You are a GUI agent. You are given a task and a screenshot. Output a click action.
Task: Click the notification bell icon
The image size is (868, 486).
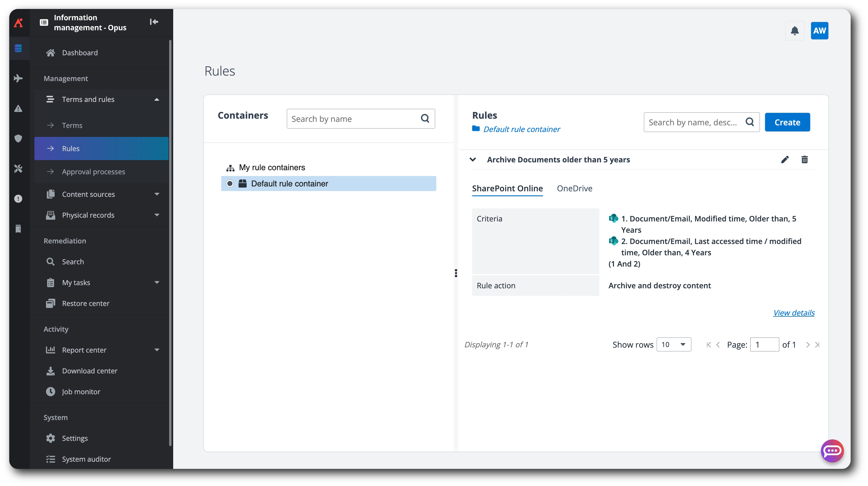coord(795,31)
